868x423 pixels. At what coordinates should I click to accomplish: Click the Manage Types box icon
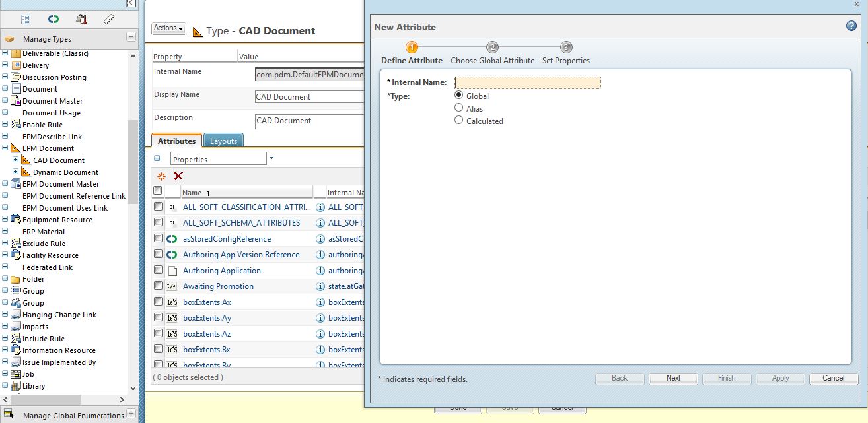pyautogui.click(x=9, y=39)
